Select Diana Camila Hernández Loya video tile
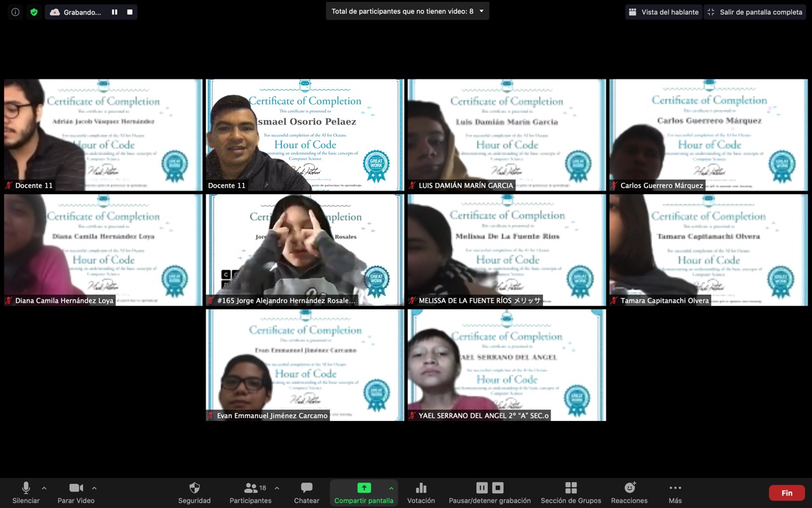812x508 pixels. [x=103, y=250]
